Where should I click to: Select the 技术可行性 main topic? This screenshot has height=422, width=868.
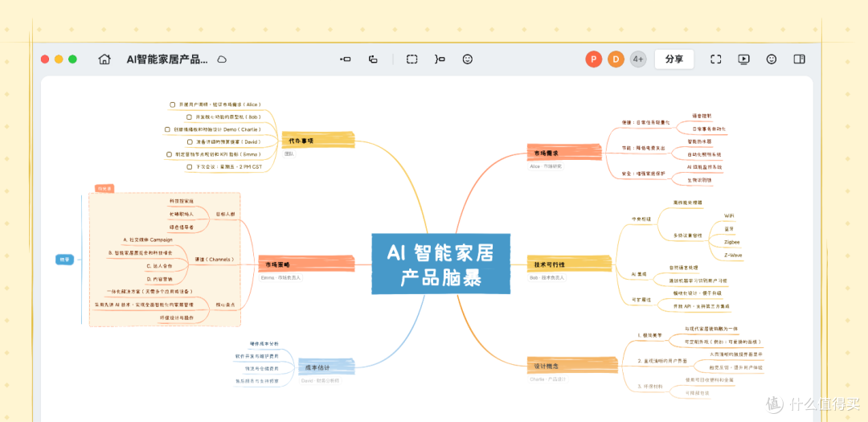570,264
